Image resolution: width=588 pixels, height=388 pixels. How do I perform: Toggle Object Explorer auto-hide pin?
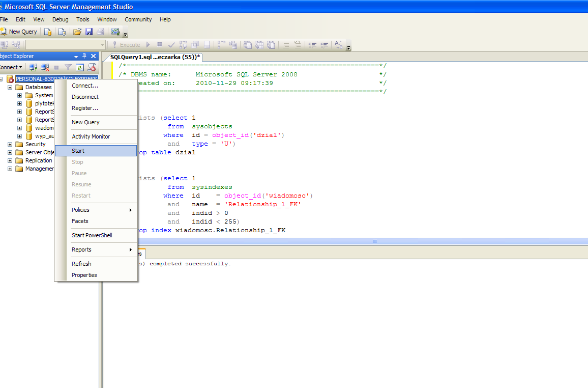point(84,56)
